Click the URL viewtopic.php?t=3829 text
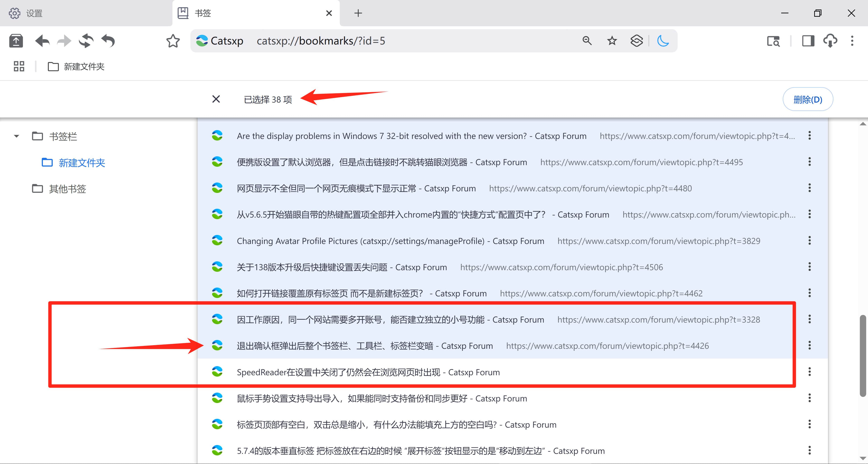Viewport: 868px width, 464px height. click(x=659, y=241)
